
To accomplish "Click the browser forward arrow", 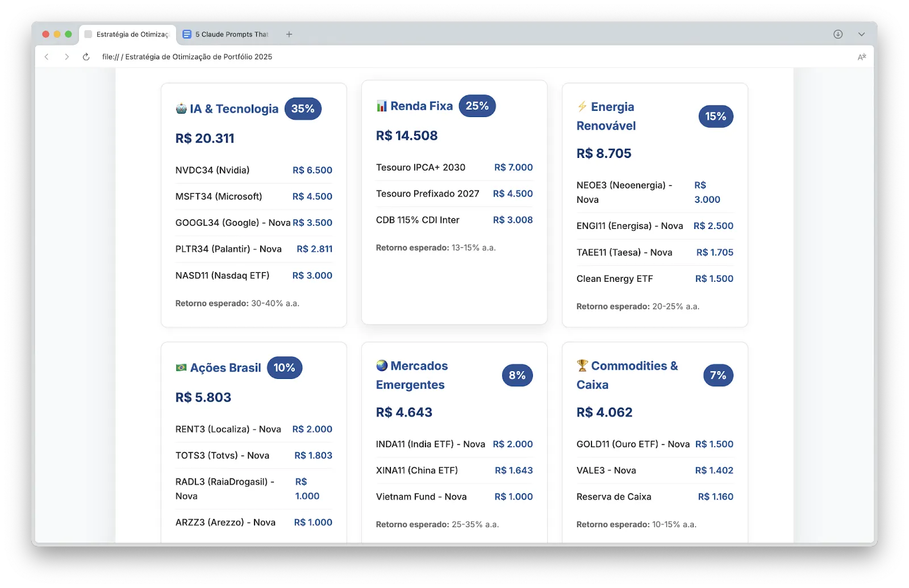I will tap(66, 57).
